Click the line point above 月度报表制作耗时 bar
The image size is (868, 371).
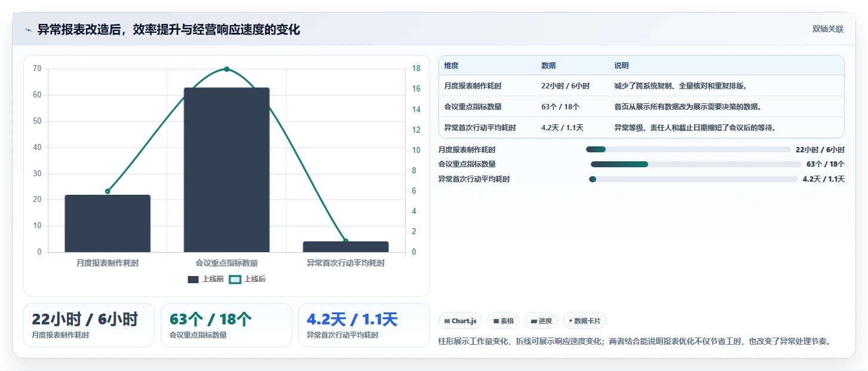(x=108, y=191)
